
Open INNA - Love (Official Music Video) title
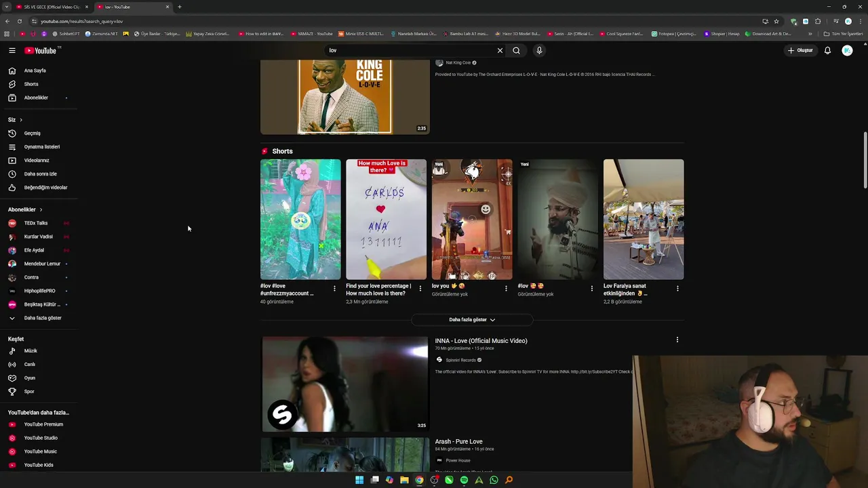point(481,341)
